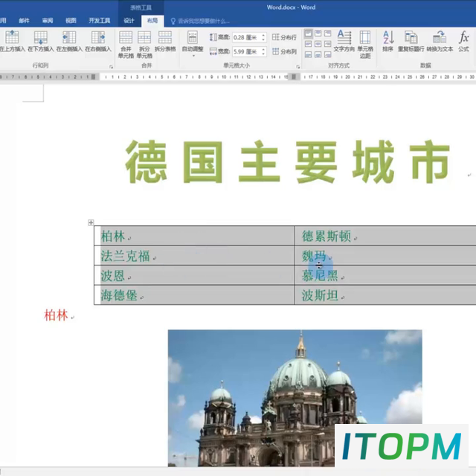
Task: Decrease column width with down arrow
Action: 263,54
